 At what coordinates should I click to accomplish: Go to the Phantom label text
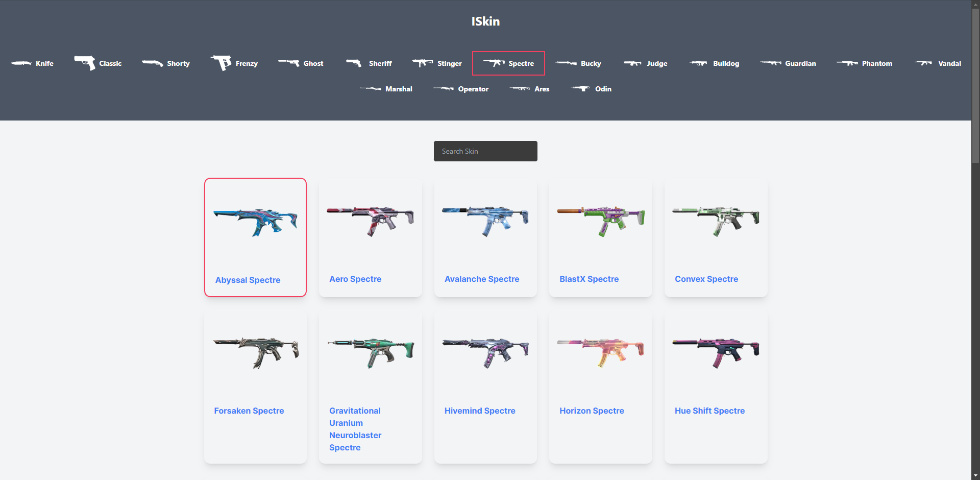877,63
